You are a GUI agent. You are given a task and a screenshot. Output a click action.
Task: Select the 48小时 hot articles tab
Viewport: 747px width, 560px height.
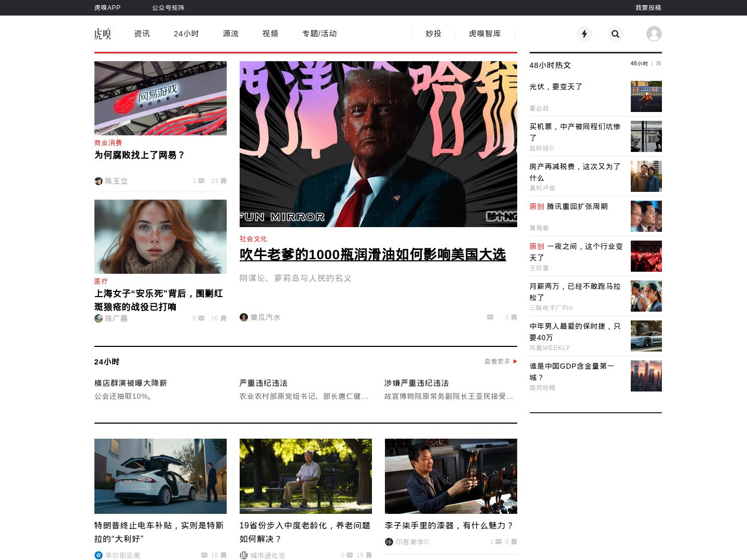click(x=639, y=64)
